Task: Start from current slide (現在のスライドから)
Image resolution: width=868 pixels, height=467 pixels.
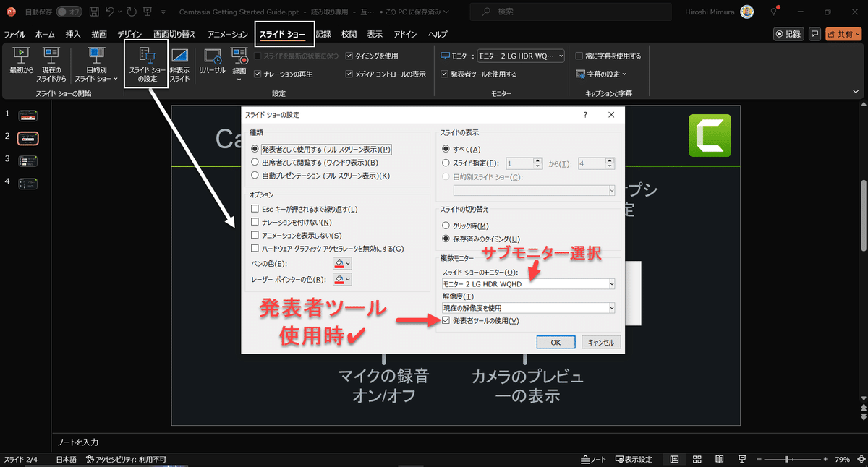Action: coord(51,63)
